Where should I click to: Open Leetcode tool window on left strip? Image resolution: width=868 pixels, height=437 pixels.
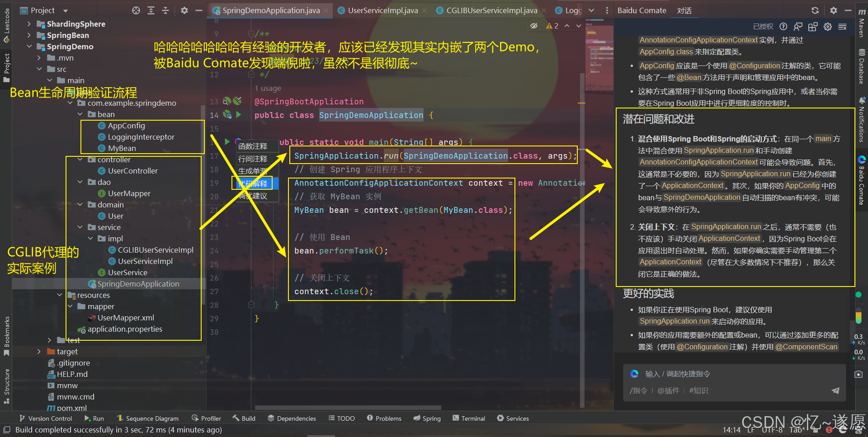6,25
